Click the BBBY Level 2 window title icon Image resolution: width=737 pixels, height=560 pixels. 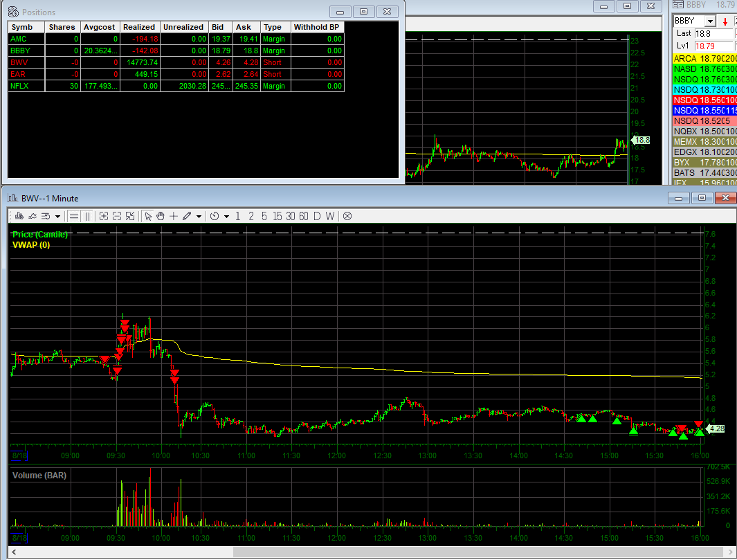[678, 5]
